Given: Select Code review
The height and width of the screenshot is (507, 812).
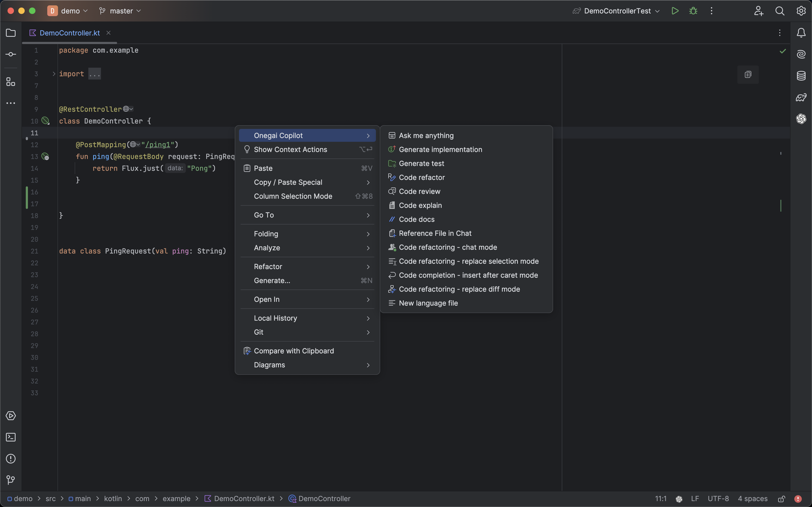Looking at the screenshot, I should (466, 191).
